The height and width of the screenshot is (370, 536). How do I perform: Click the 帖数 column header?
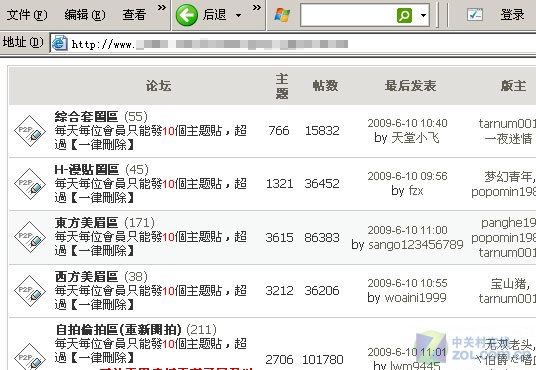pyautogui.click(x=325, y=85)
